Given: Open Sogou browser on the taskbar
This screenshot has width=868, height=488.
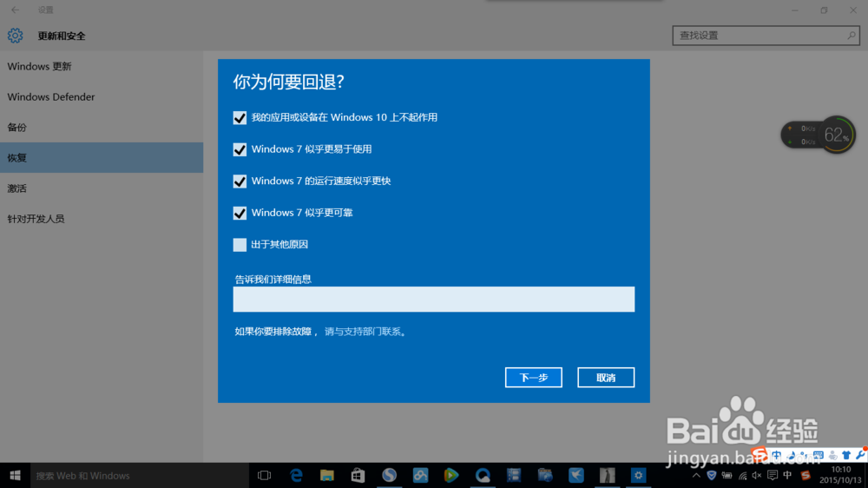Looking at the screenshot, I should pyautogui.click(x=389, y=476).
